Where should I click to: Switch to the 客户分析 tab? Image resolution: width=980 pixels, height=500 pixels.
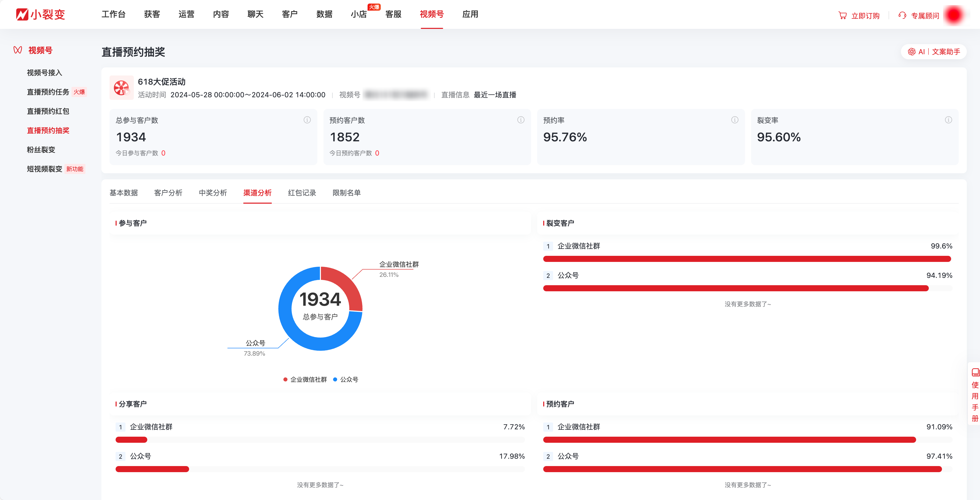pyautogui.click(x=168, y=193)
